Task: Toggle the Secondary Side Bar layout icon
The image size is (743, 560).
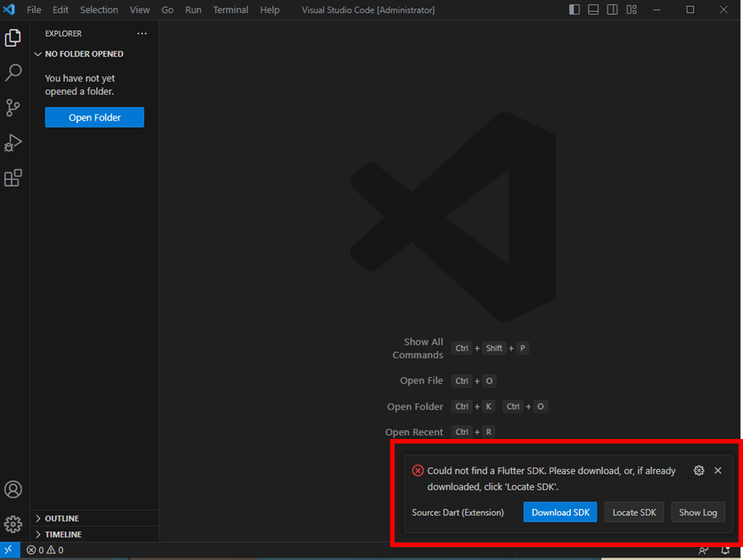Action: tap(612, 9)
